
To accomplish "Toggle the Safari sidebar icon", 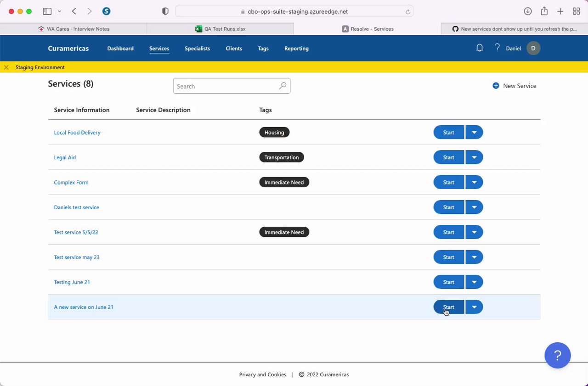I will point(47,11).
